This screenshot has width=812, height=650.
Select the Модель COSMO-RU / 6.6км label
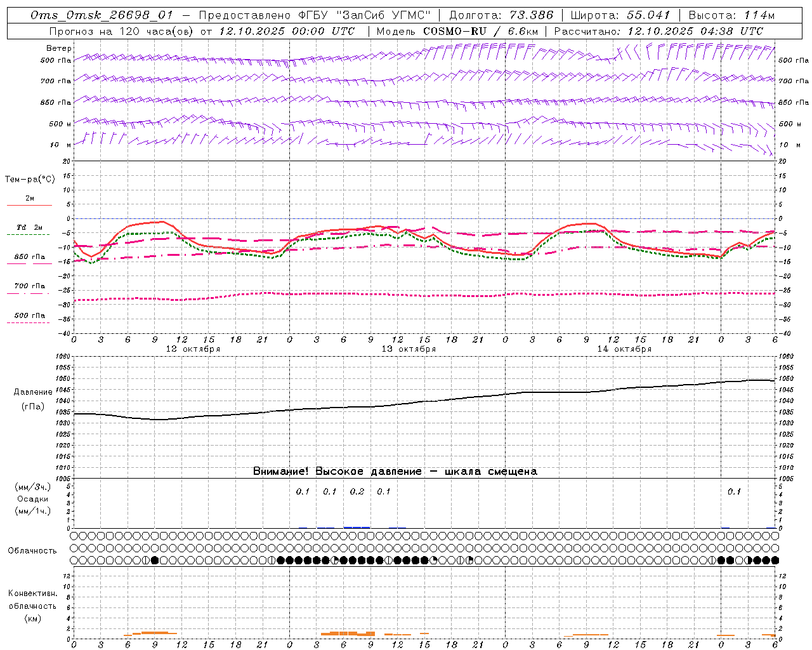tap(457, 31)
